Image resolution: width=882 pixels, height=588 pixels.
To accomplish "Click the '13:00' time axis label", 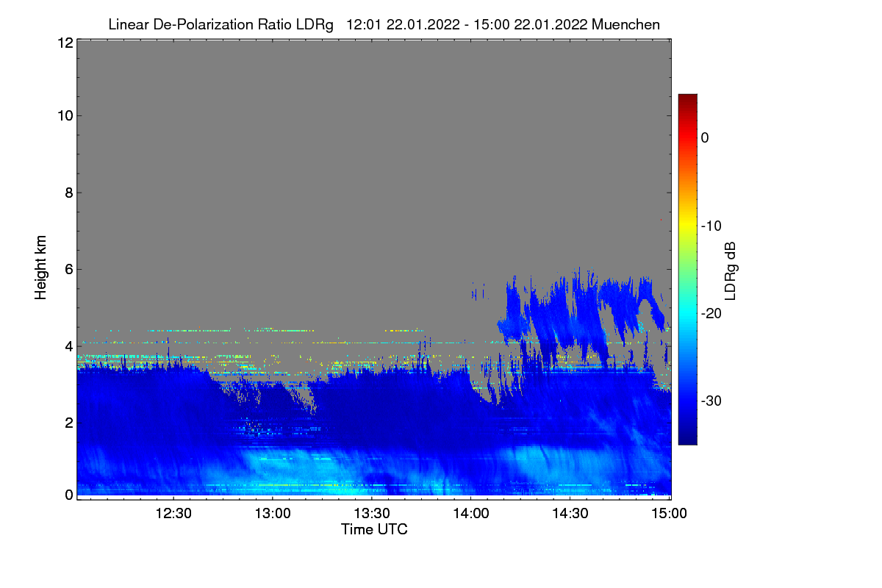I will coord(273,514).
